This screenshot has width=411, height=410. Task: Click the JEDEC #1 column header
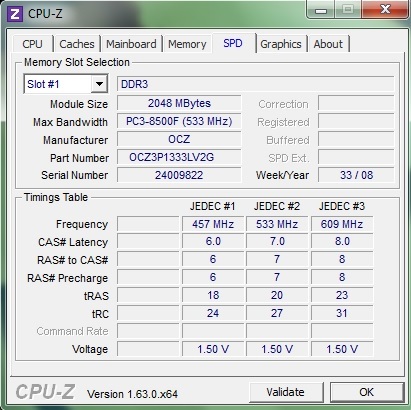(213, 206)
